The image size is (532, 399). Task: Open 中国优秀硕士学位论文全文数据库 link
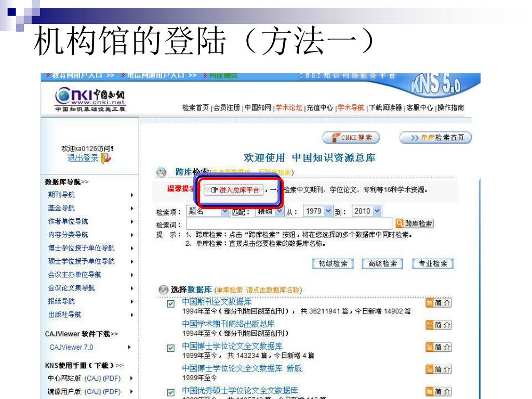pyautogui.click(x=240, y=391)
